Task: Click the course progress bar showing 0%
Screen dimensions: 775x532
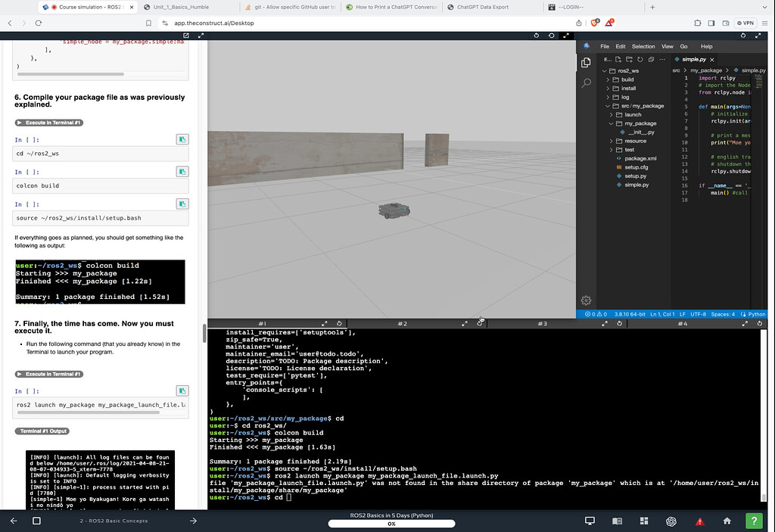Action: click(391, 524)
